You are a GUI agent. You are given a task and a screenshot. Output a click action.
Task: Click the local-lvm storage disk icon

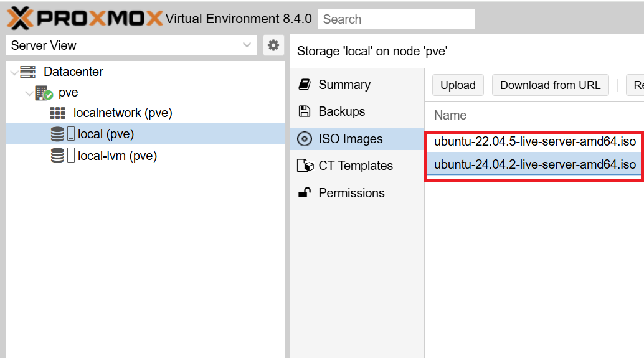tap(58, 156)
